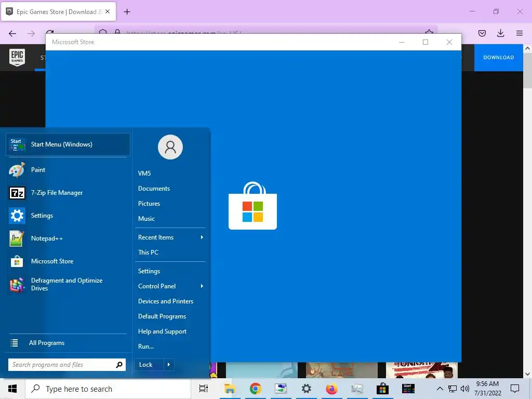The height and width of the screenshot is (399, 532).
Task: Open Start menu app icon on taskbar
Action: 408,389
